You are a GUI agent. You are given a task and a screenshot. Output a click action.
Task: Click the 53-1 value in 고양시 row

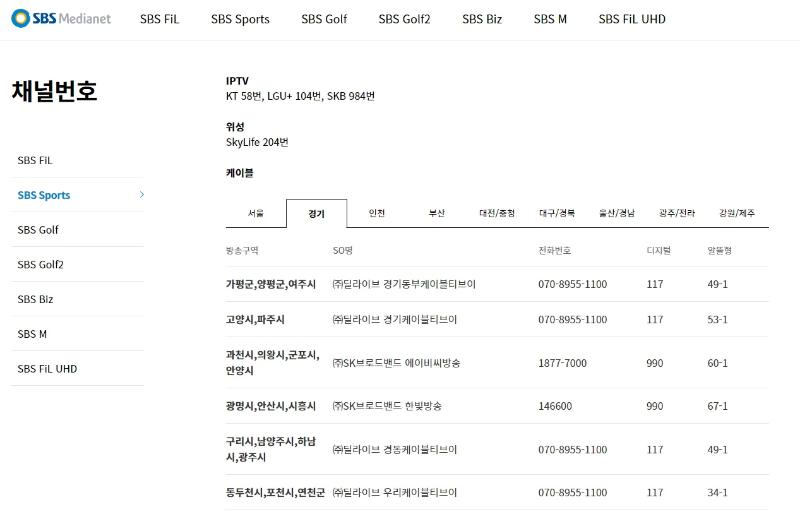(x=717, y=320)
